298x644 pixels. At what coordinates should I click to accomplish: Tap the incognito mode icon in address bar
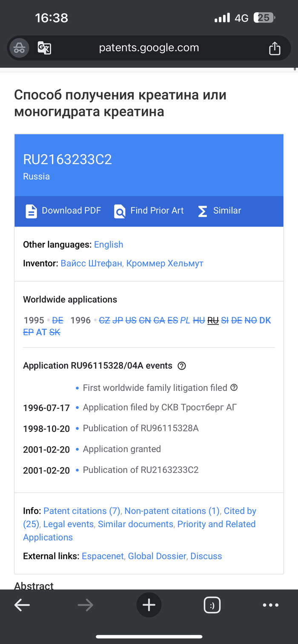coord(19,48)
